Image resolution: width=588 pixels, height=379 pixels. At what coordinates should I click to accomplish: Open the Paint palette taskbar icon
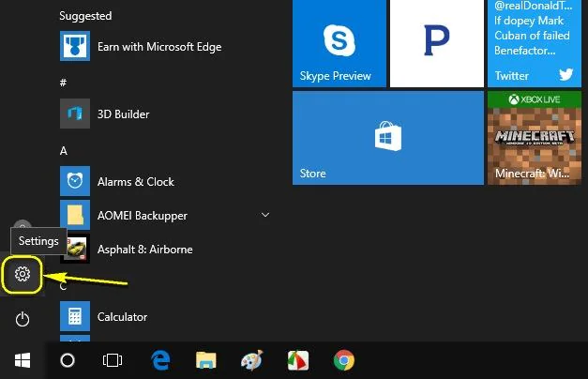pos(252,360)
